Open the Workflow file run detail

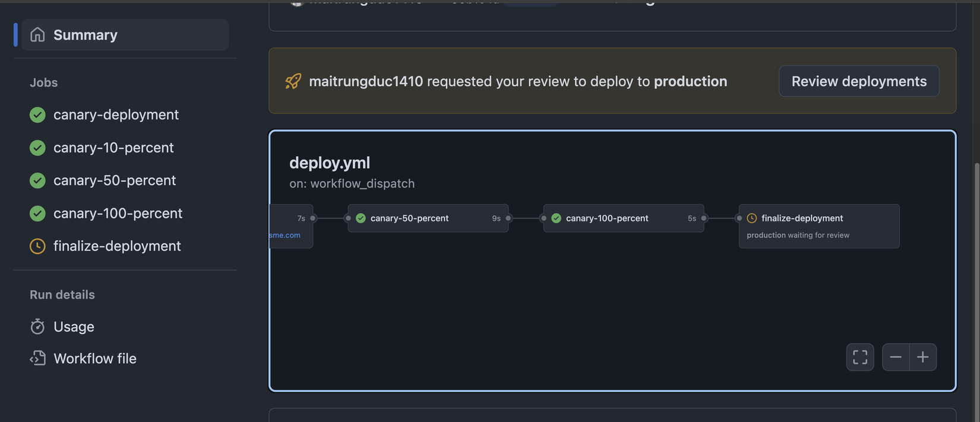[x=95, y=358]
